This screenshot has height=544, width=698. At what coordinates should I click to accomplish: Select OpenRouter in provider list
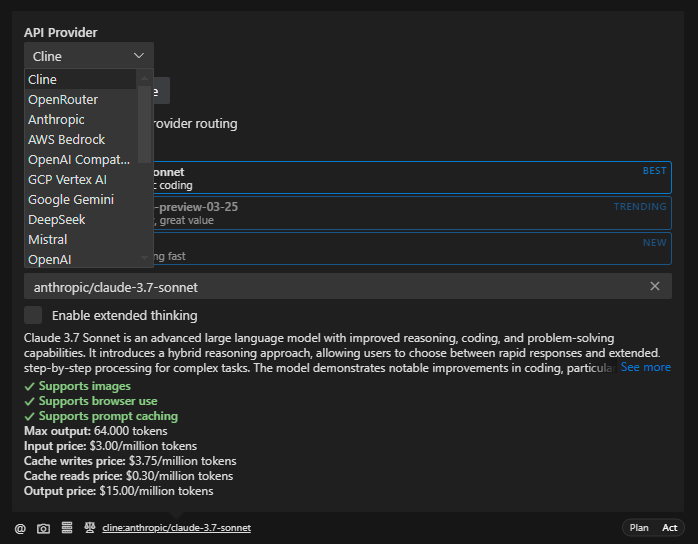[81, 99]
